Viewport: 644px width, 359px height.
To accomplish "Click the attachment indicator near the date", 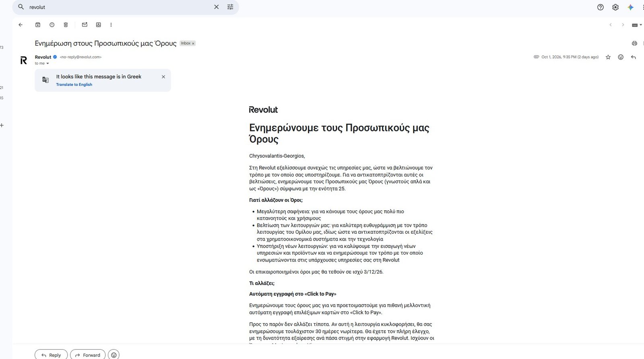I will (536, 57).
